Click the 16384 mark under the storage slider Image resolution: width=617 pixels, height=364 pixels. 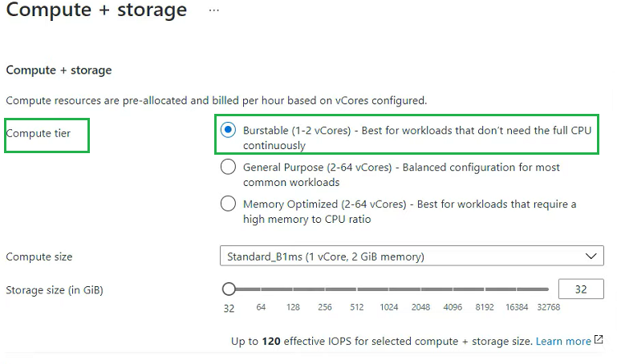pos(517,307)
